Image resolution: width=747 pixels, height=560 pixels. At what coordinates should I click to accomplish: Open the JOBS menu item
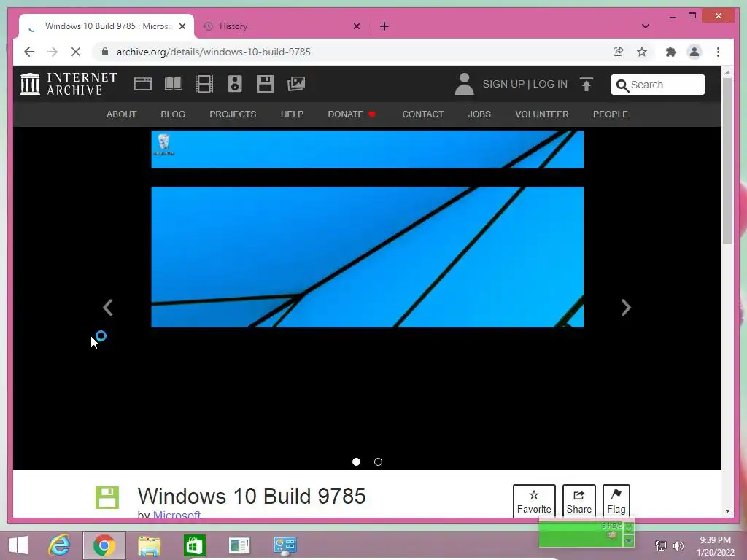(479, 114)
